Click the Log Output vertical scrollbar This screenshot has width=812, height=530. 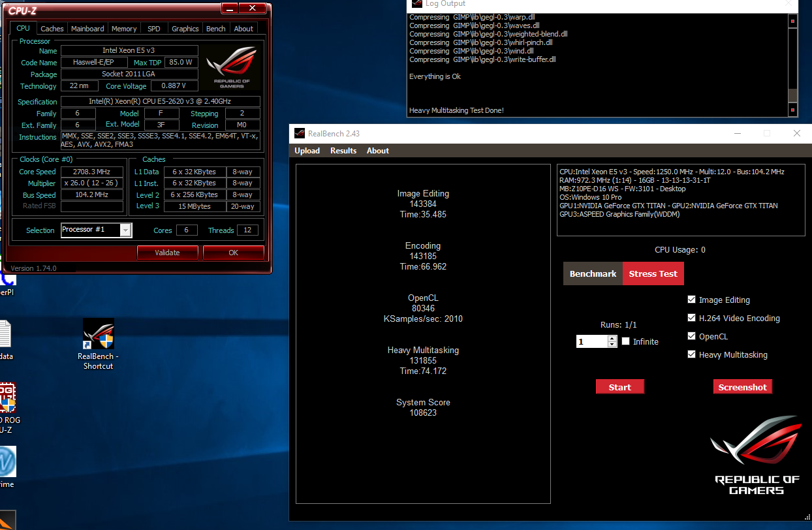[792, 65]
